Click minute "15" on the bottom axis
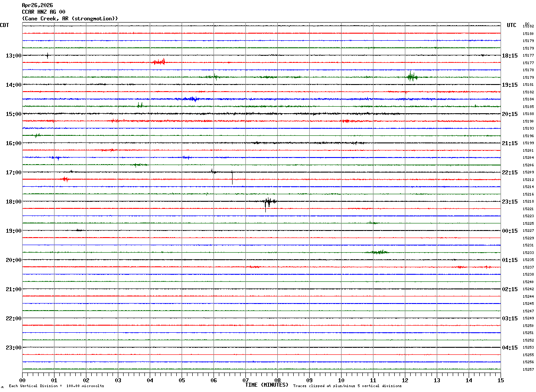The width and height of the screenshot is (536, 392). 501,380
